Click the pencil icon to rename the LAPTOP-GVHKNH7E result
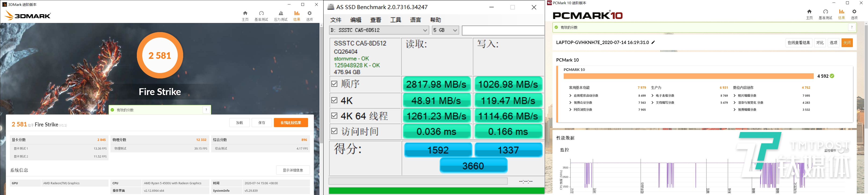This screenshot has width=868, height=195. pos(653,43)
